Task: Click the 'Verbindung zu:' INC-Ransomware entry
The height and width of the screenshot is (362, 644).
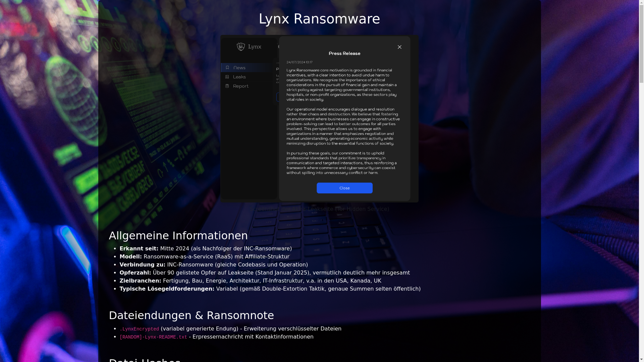Action: (x=214, y=265)
